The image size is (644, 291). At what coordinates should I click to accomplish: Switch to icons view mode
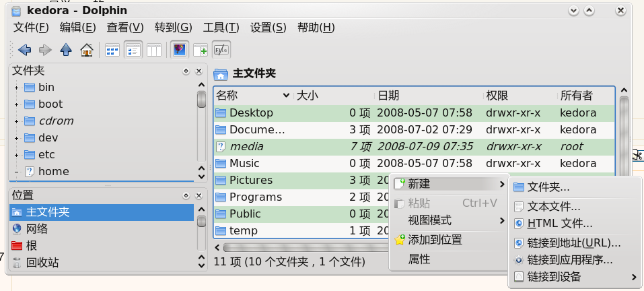pyautogui.click(x=112, y=50)
